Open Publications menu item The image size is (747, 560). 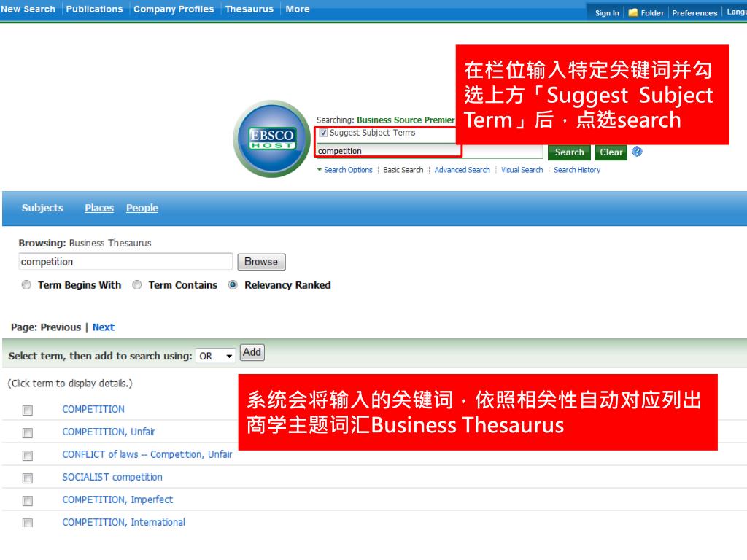click(x=94, y=9)
